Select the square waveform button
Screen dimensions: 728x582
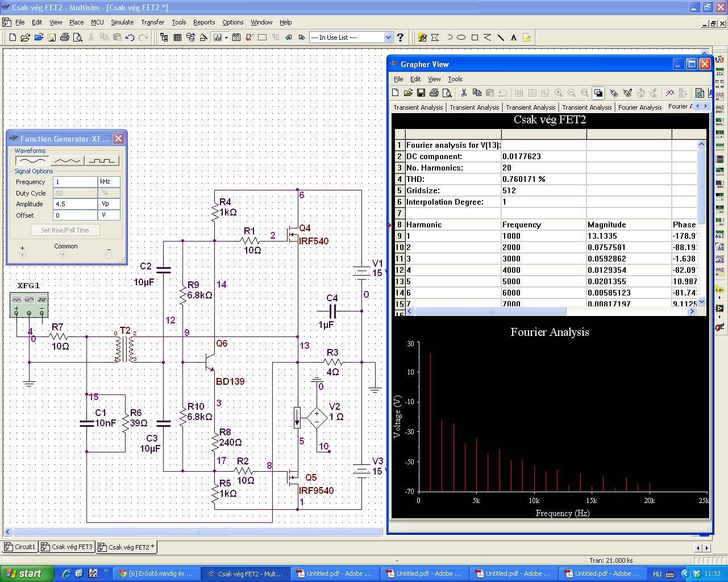coord(102,161)
